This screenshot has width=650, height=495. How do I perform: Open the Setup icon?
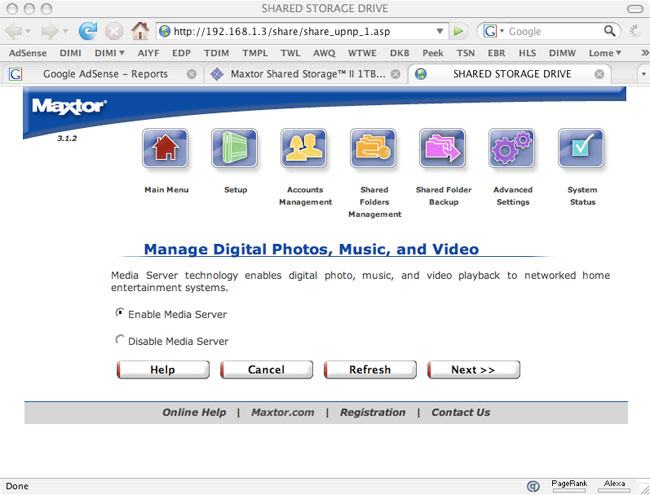coord(235,148)
